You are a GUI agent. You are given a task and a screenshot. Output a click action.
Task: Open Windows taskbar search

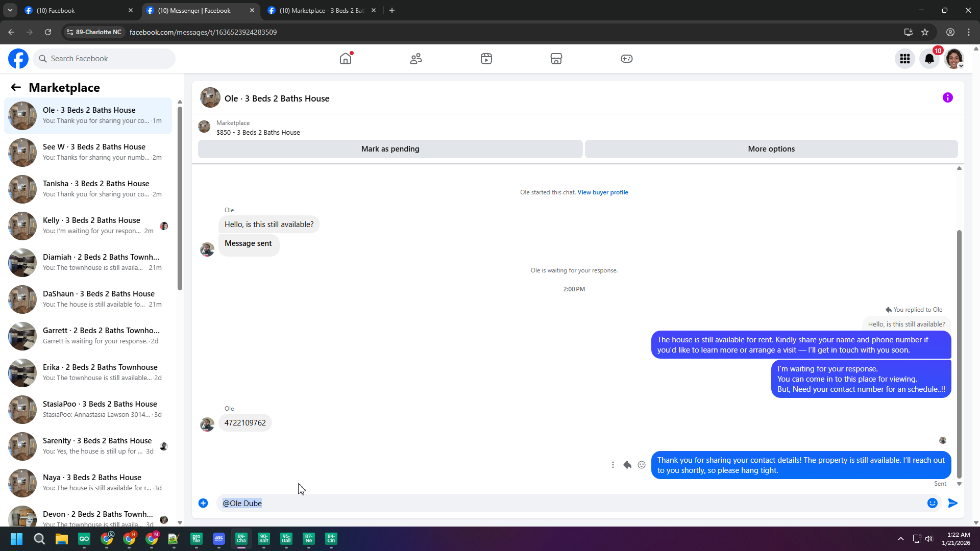coord(39,539)
